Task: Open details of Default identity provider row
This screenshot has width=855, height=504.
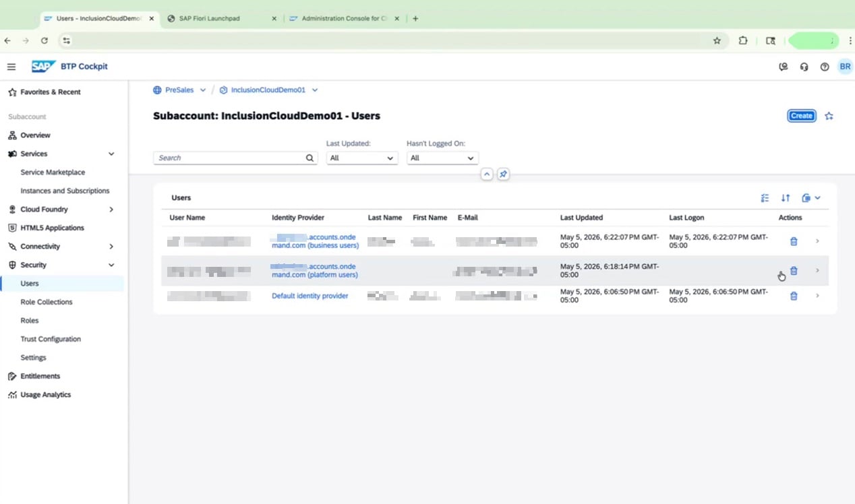Action: pos(817,296)
